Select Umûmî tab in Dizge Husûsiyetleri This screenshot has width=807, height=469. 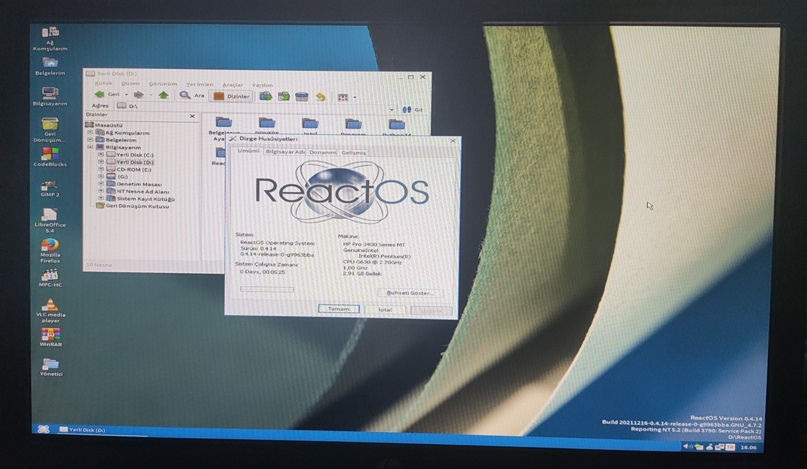[248, 151]
